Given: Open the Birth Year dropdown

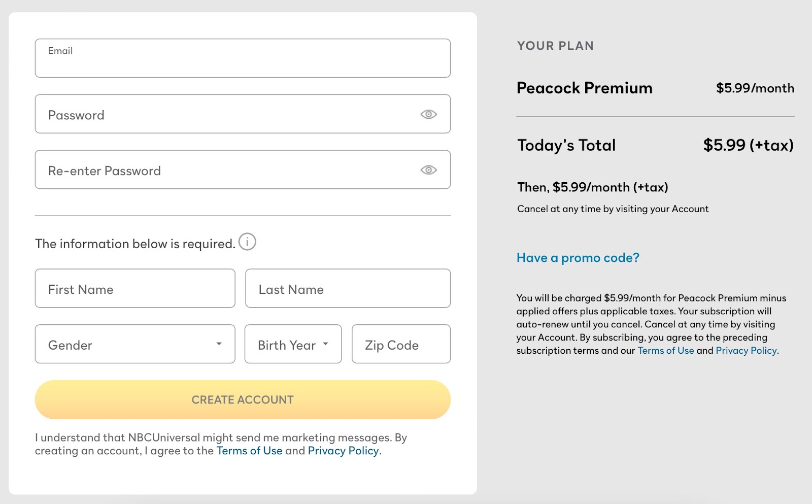Looking at the screenshot, I should (x=293, y=344).
